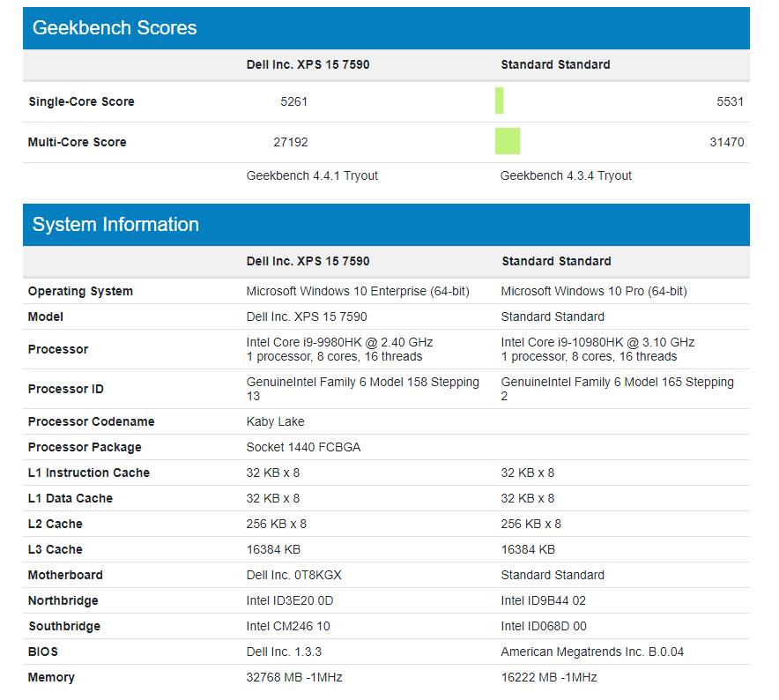Click the 32768 MB memory value
This screenshot has height=700, width=779.
(294, 677)
